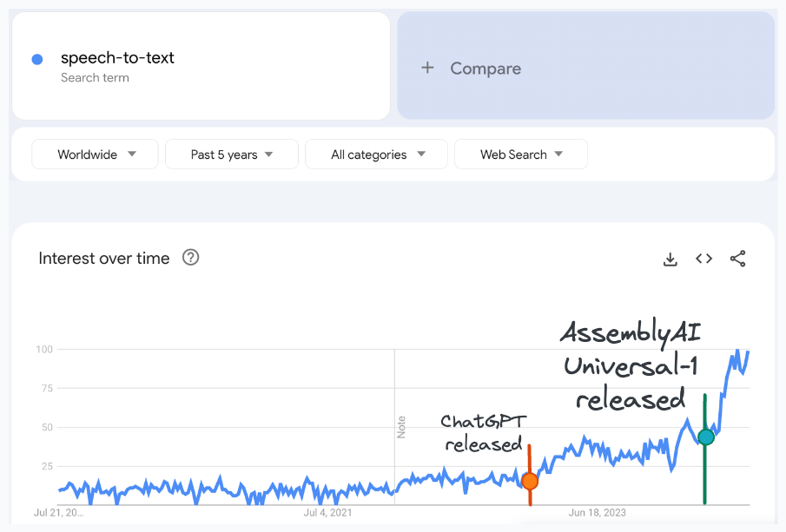
Task: Share the trends chart
Action: coord(737,258)
